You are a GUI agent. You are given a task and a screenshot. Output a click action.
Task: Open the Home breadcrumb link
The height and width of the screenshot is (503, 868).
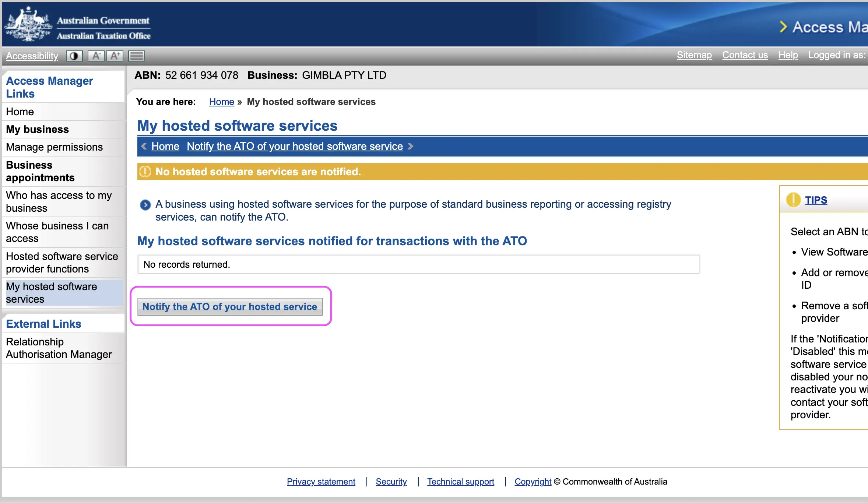[221, 102]
